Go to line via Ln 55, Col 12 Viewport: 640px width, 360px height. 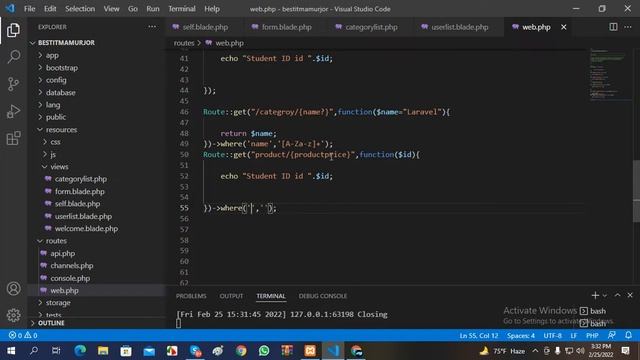coord(479,336)
